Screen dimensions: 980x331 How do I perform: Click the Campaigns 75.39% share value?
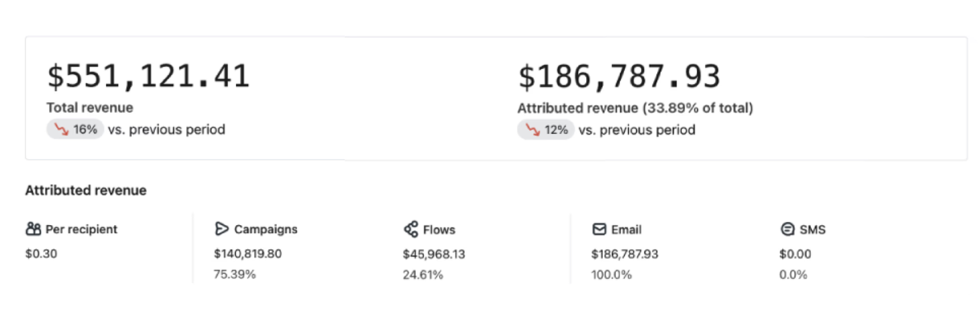tap(235, 274)
